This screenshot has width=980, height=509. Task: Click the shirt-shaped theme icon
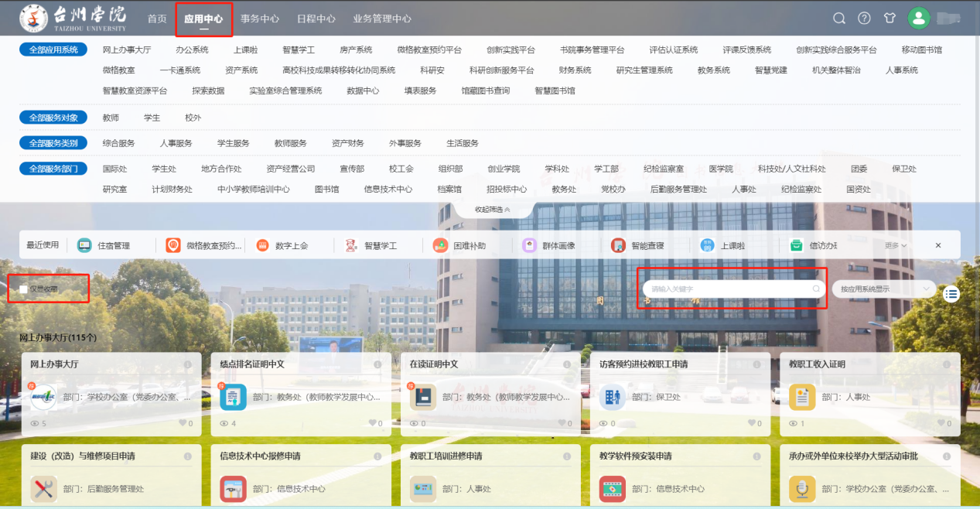click(x=890, y=19)
